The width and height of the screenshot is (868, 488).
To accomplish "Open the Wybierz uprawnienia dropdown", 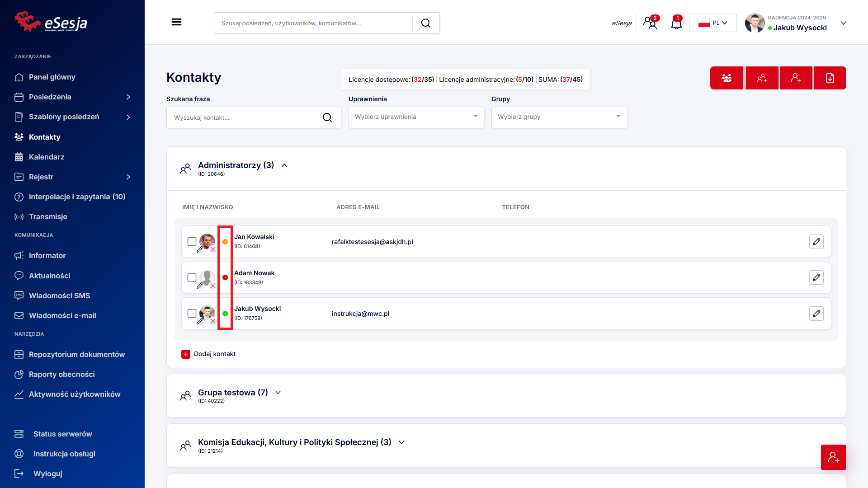I will click(416, 117).
